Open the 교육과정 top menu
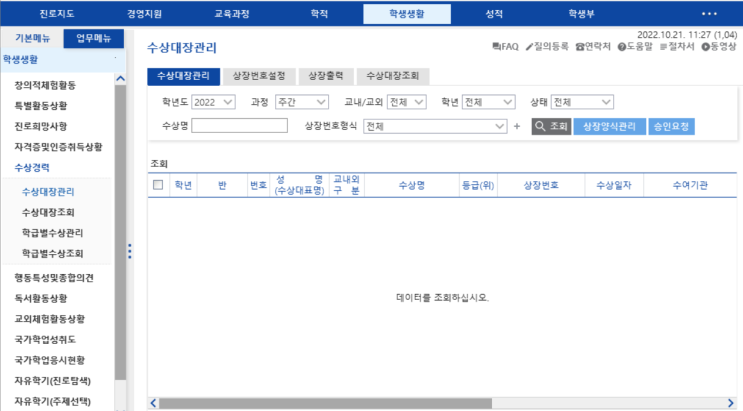The width and height of the screenshot is (743, 411). pyautogui.click(x=232, y=14)
